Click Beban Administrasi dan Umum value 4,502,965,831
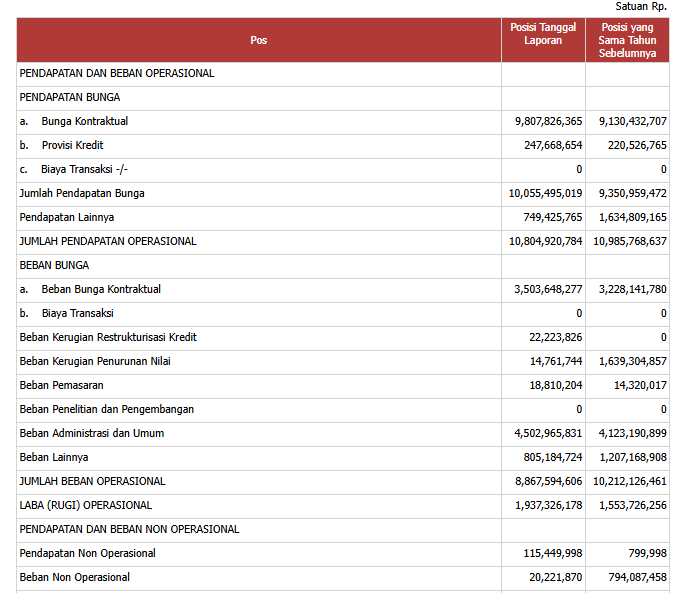The width and height of the screenshot is (682, 593). point(546,433)
